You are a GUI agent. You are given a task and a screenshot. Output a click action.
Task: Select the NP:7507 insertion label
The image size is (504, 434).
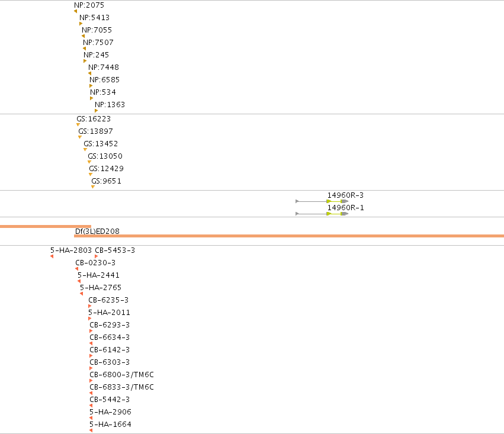[98, 43]
